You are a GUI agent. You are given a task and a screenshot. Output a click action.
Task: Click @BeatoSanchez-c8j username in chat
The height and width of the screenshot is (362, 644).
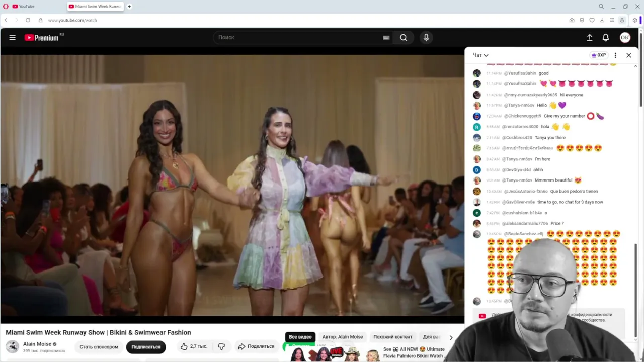click(524, 234)
